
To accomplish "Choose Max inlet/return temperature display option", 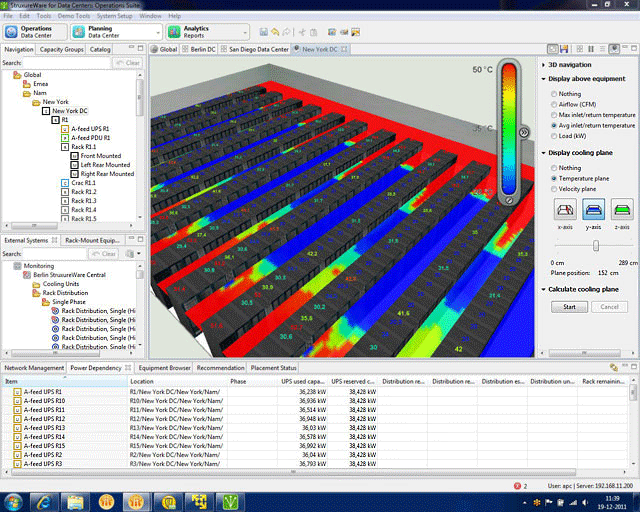I will tap(555, 114).
